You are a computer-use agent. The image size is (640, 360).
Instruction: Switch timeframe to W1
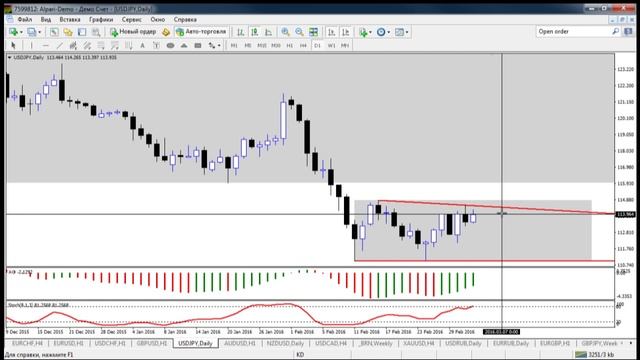[331, 45]
